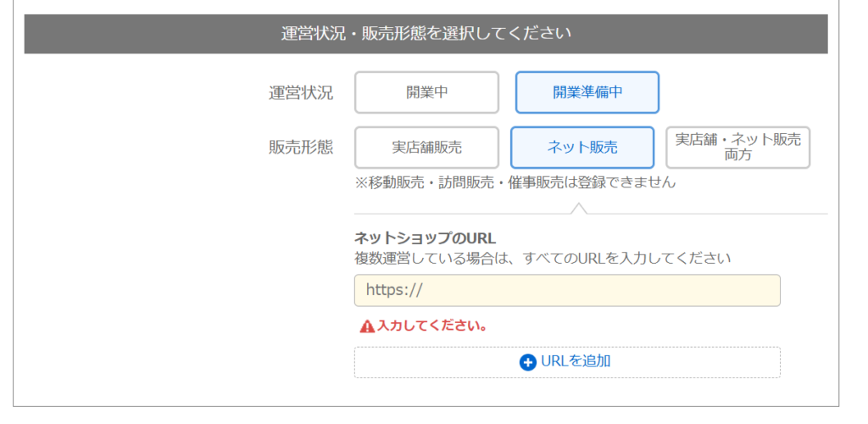This screenshot has height=424, width=868.
Task: Click the 入力してください error message
Action: (x=432, y=326)
